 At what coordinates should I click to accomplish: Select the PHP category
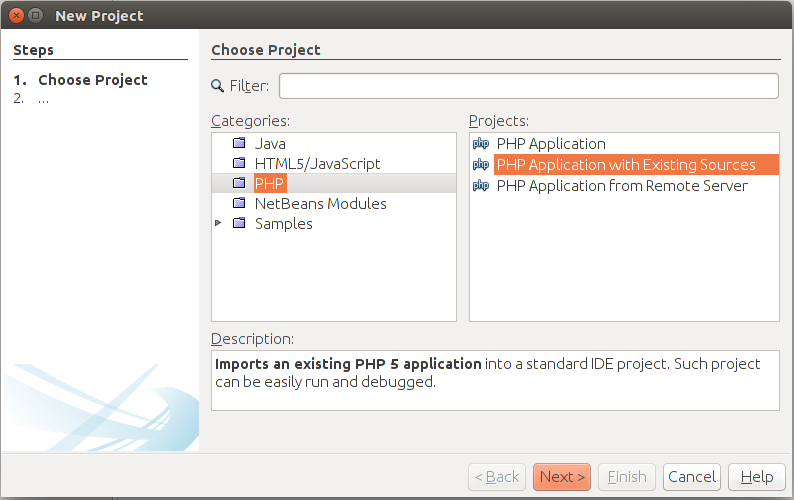pyautogui.click(x=270, y=183)
